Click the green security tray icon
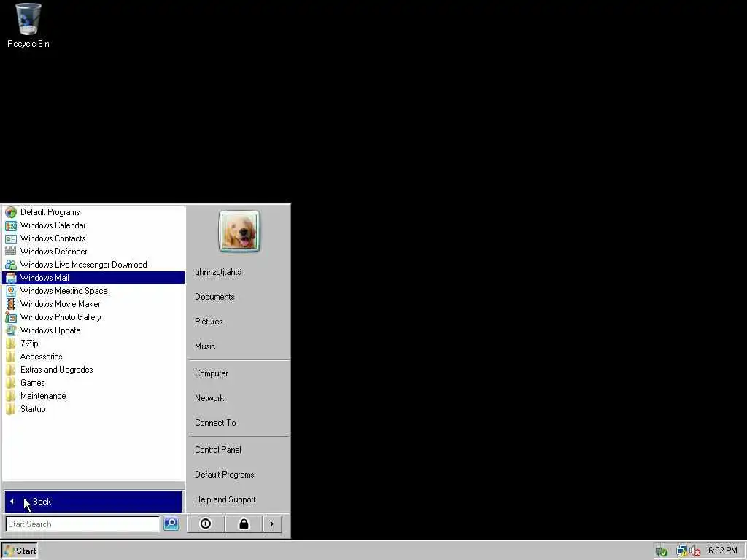Screen dimensions: 747x560 (x=661, y=551)
